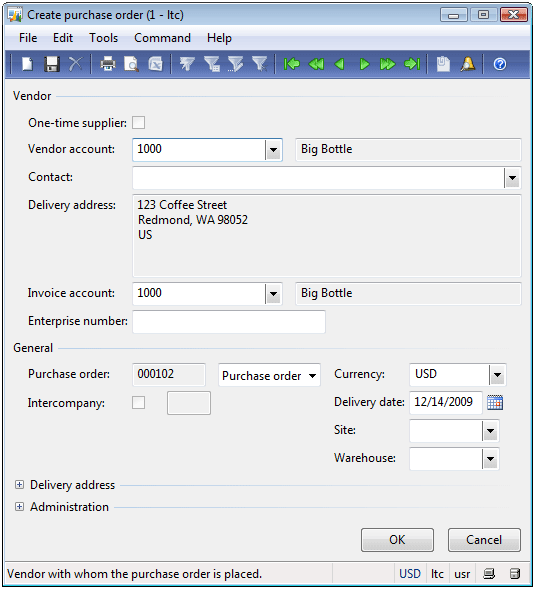This screenshot has width=535, height=589.
Task: Open the File menu
Action: [x=28, y=38]
